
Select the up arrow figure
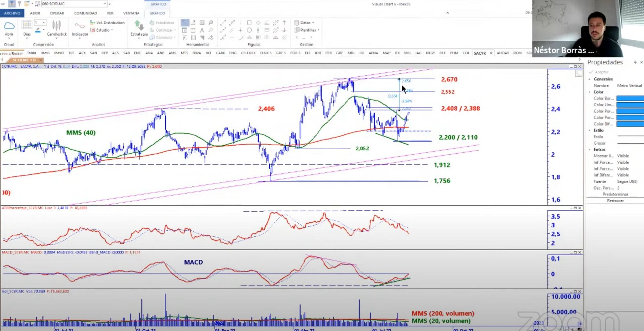pos(284,23)
